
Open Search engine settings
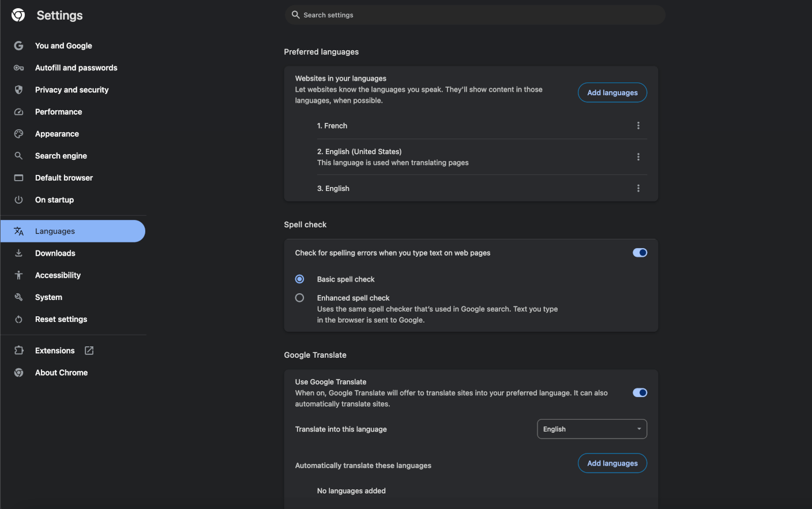click(x=61, y=156)
